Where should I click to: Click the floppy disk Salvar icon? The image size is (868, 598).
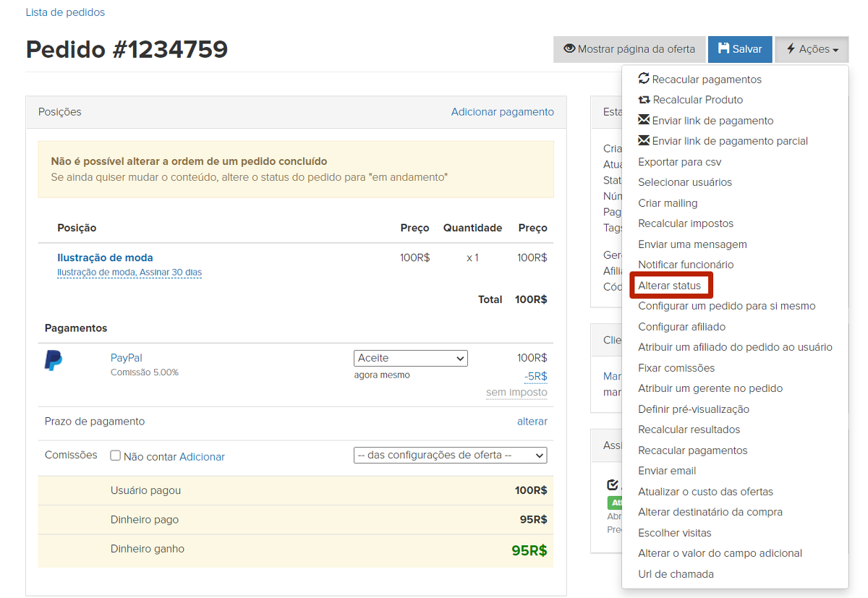click(723, 49)
